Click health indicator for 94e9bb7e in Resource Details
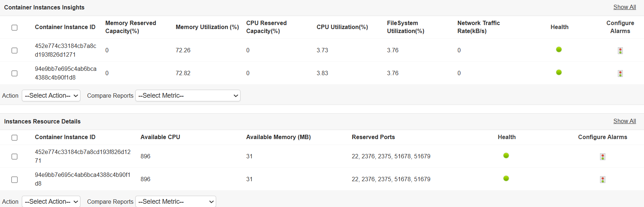644x207 pixels. click(506, 178)
